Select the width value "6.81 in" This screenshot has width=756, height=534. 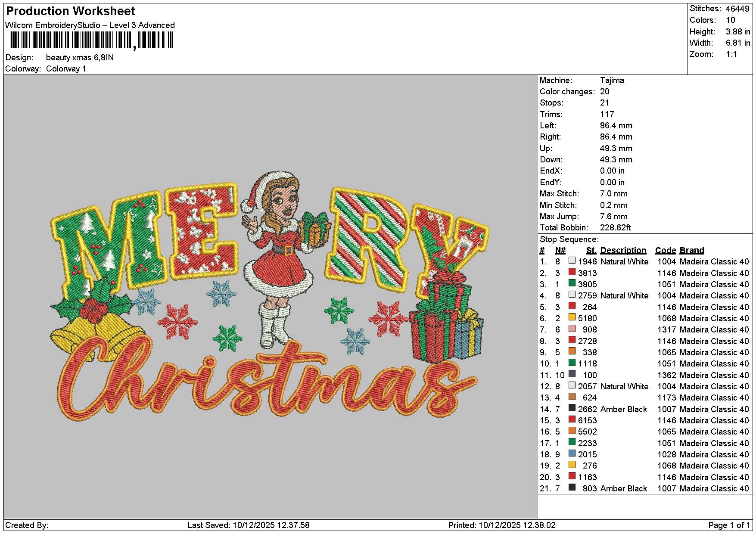[738, 43]
